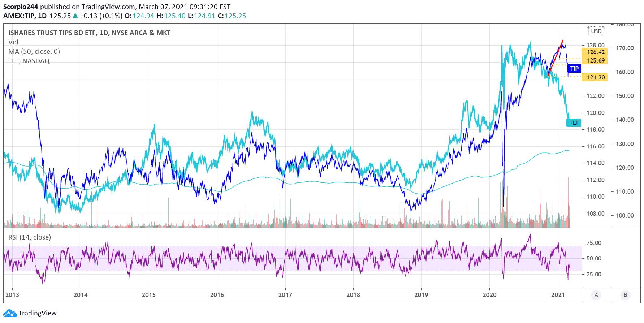Click the MA (50, close, 0) indicator label
Screen dimensions: 644x323
pos(34,52)
